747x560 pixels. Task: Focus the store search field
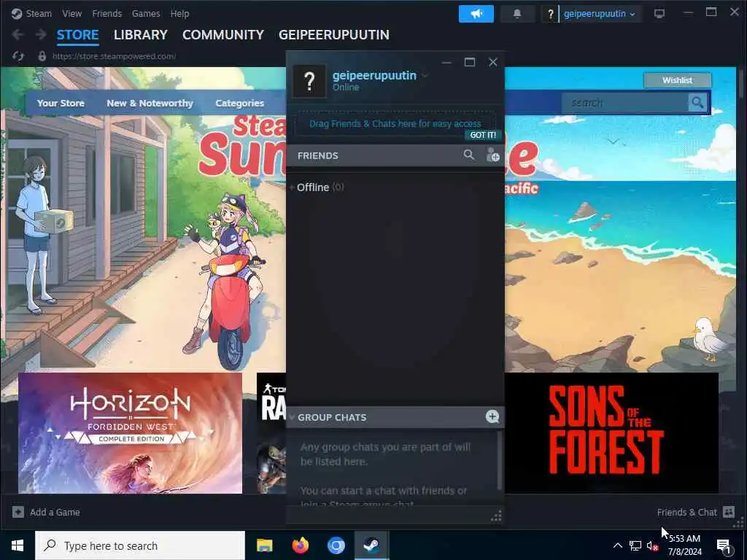tap(624, 102)
